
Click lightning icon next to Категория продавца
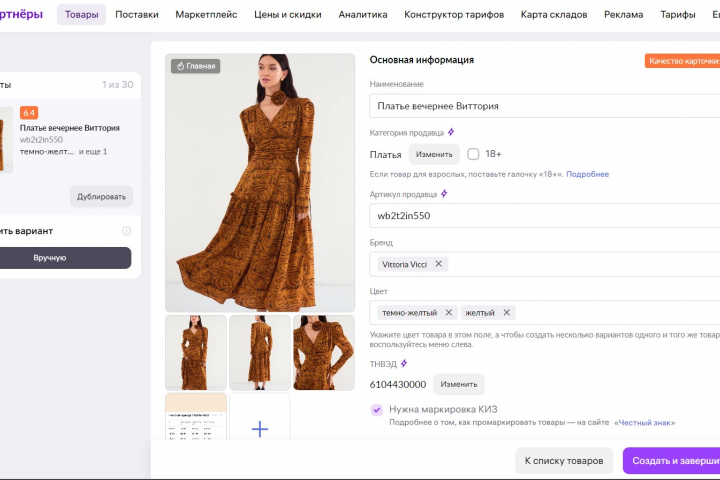pos(451,132)
